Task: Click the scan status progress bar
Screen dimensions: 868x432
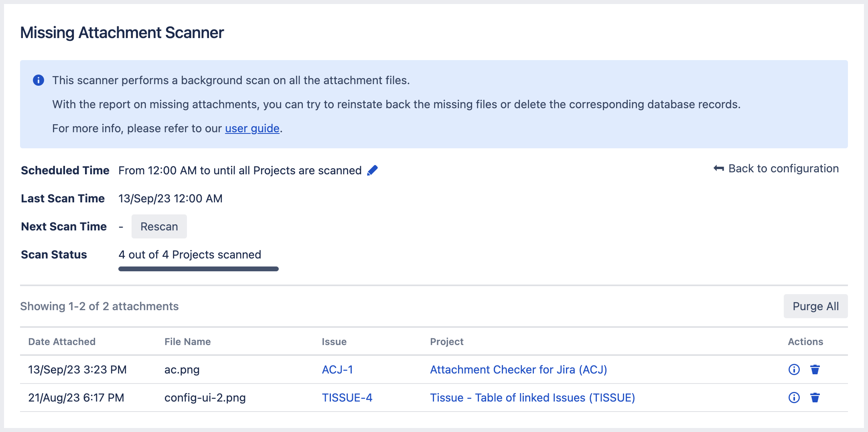Action: (198, 269)
